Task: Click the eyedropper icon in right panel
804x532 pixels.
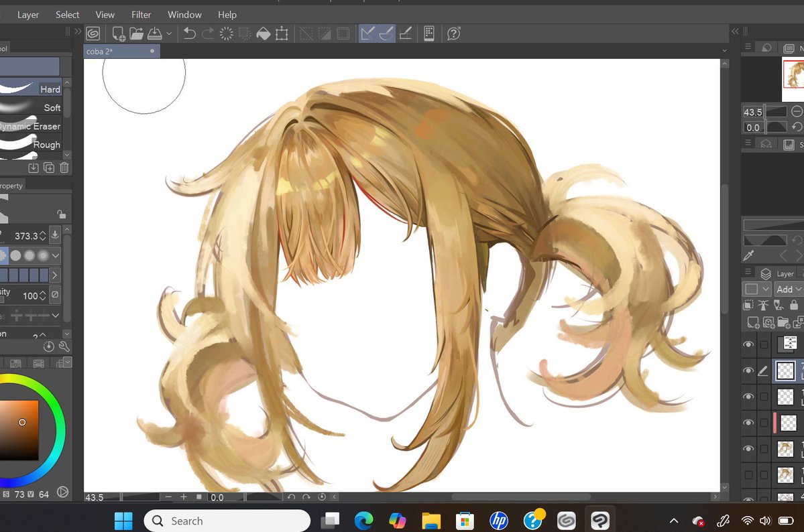Action: click(x=748, y=255)
